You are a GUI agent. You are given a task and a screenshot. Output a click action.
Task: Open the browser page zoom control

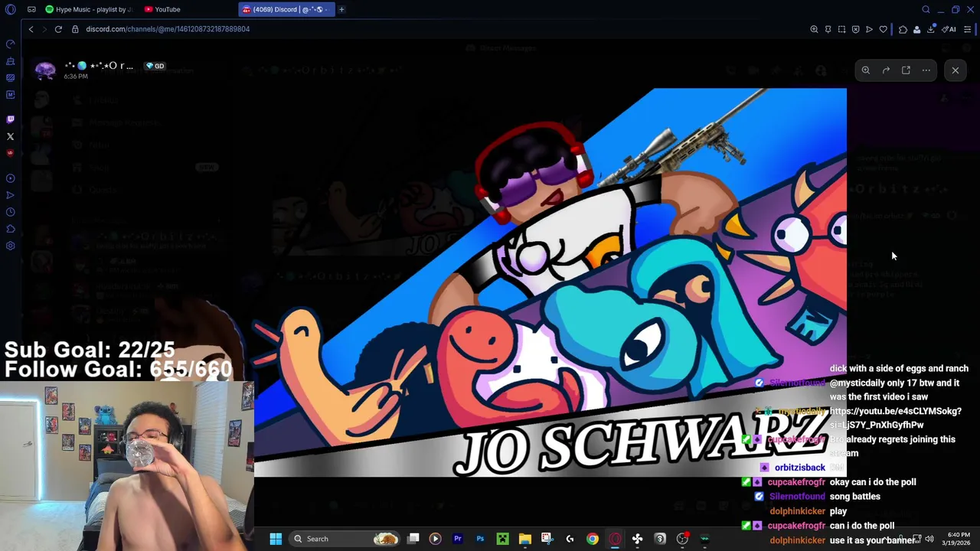[x=814, y=29]
